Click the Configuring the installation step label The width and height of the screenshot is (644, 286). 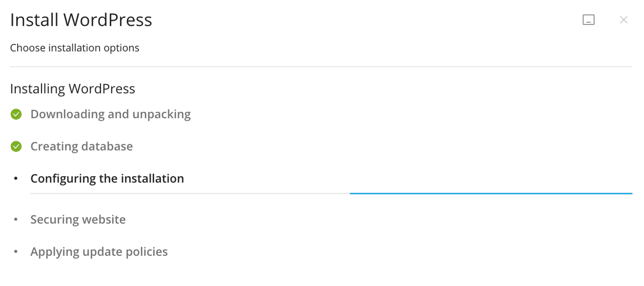(x=107, y=178)
